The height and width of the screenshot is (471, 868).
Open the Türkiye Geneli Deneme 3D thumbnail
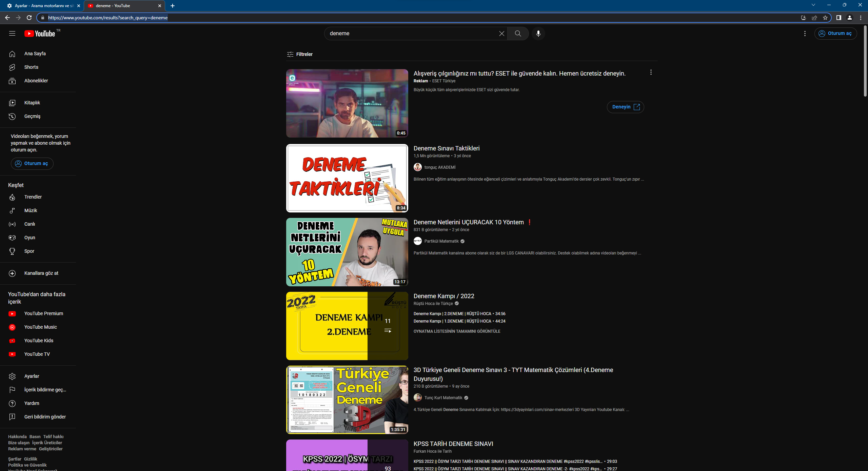tap(347, 400)
